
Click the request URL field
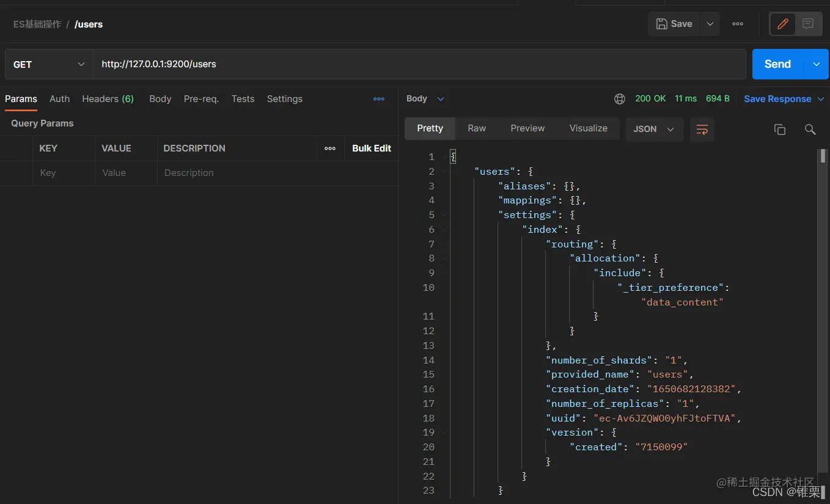click(419, 64)
